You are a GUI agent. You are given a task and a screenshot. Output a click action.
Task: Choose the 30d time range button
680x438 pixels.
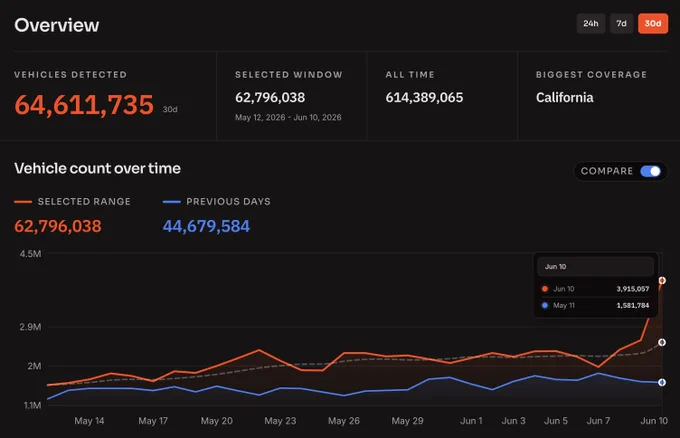point(653,23)
